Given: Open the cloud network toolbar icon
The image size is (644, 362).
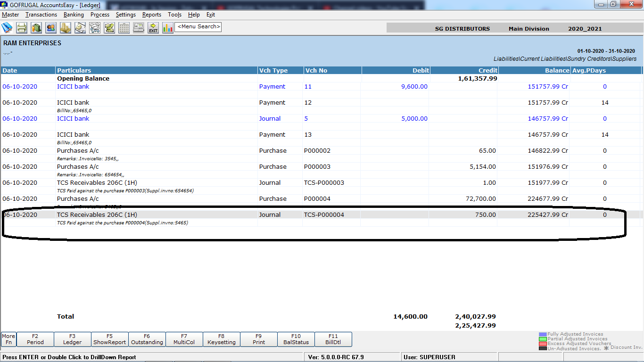Looking at the screenshot, I should [95, 27].
